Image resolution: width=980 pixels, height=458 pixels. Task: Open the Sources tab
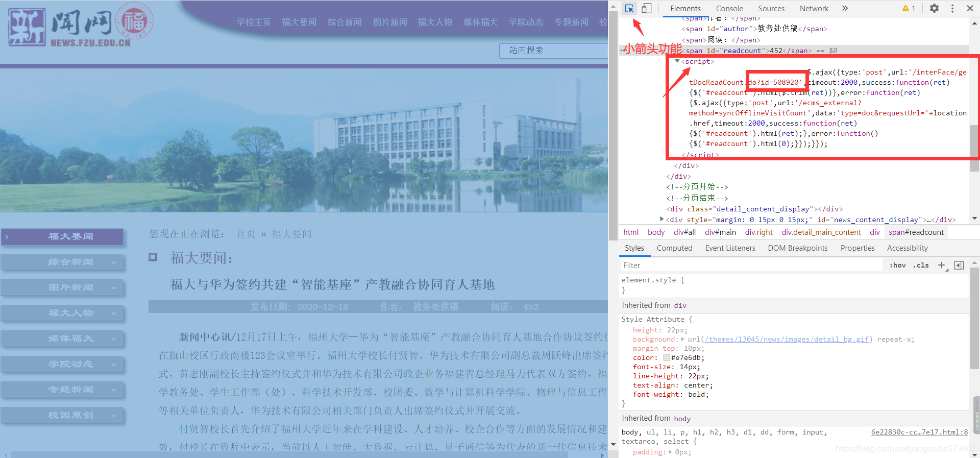771,8
